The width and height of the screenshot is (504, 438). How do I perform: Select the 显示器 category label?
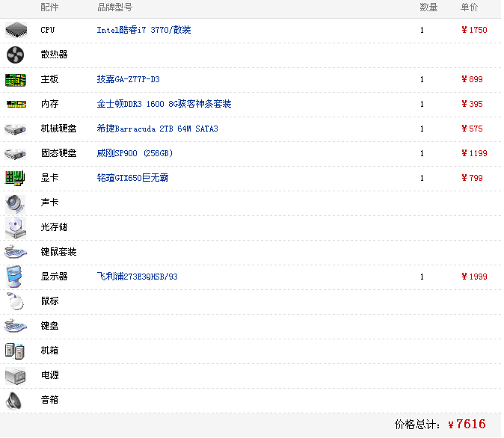pyautogui.click(x=54, y=277)
